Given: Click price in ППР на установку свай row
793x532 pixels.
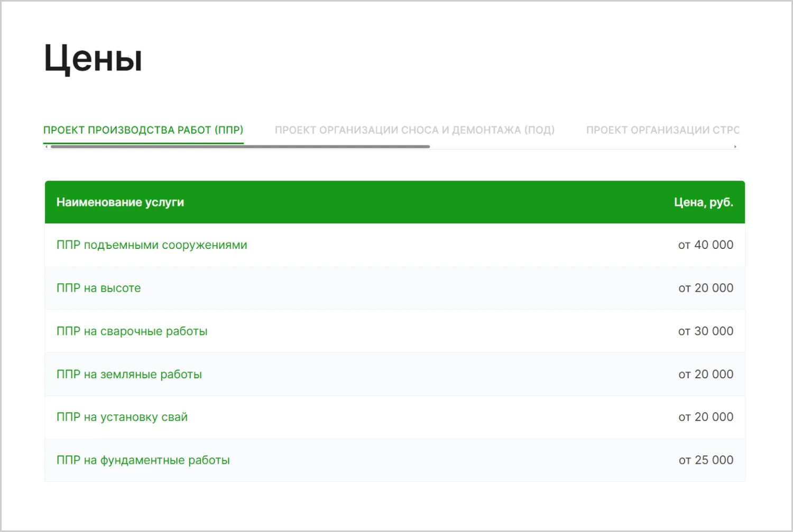Looking at the screenshot, I should click(x=706, y=417).
